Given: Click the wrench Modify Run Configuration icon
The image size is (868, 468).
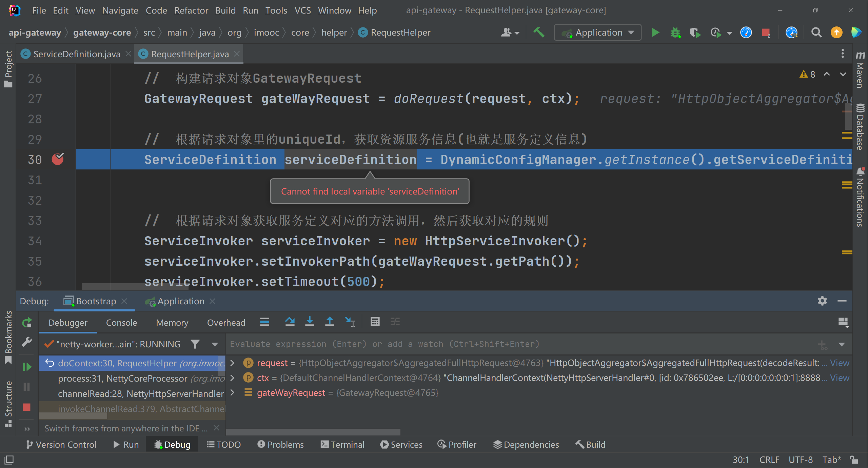Looking at the screenshot, I should (x=27, y=342).
